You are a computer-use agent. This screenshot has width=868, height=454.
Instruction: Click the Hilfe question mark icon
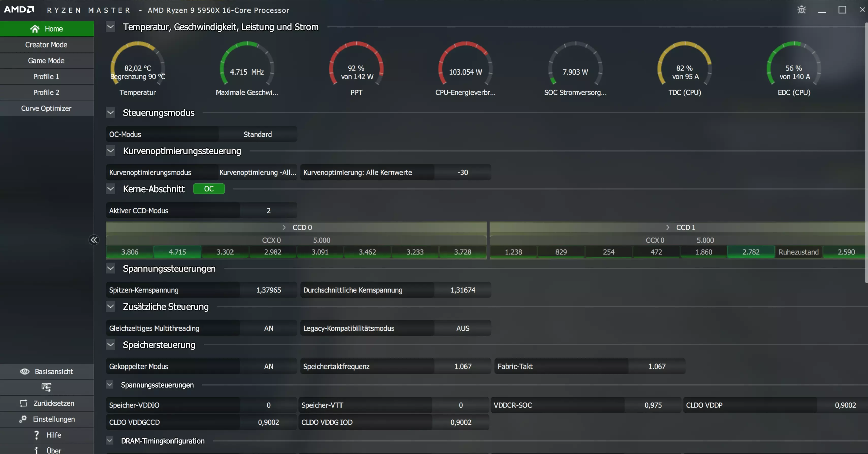36,435
